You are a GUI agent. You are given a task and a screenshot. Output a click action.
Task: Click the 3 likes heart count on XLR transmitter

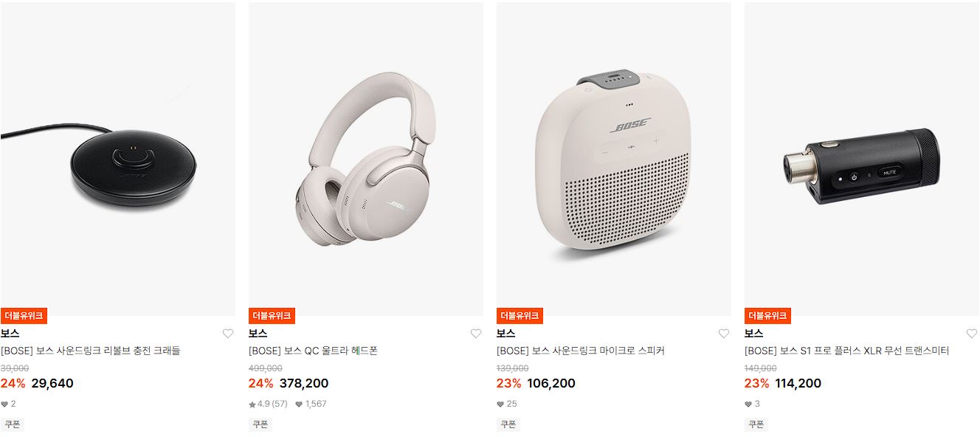[x=752, y=404]
